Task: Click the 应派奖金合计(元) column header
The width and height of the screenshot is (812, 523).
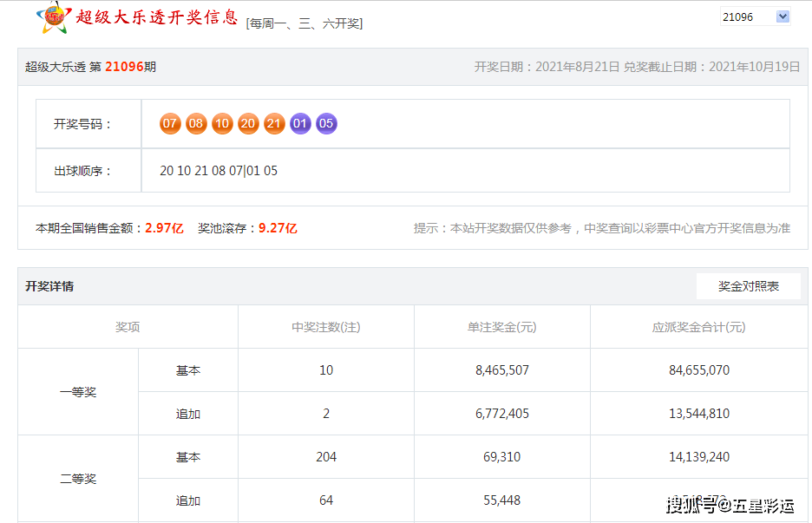Action: [698, 327]
